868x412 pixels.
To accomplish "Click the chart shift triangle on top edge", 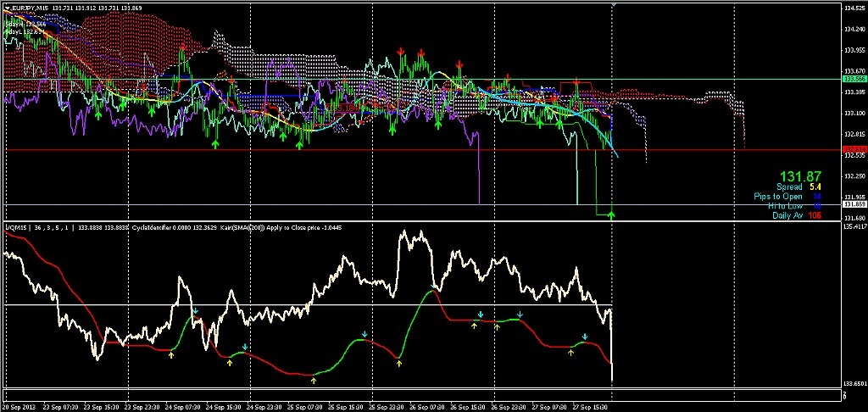I will [613, 7].
